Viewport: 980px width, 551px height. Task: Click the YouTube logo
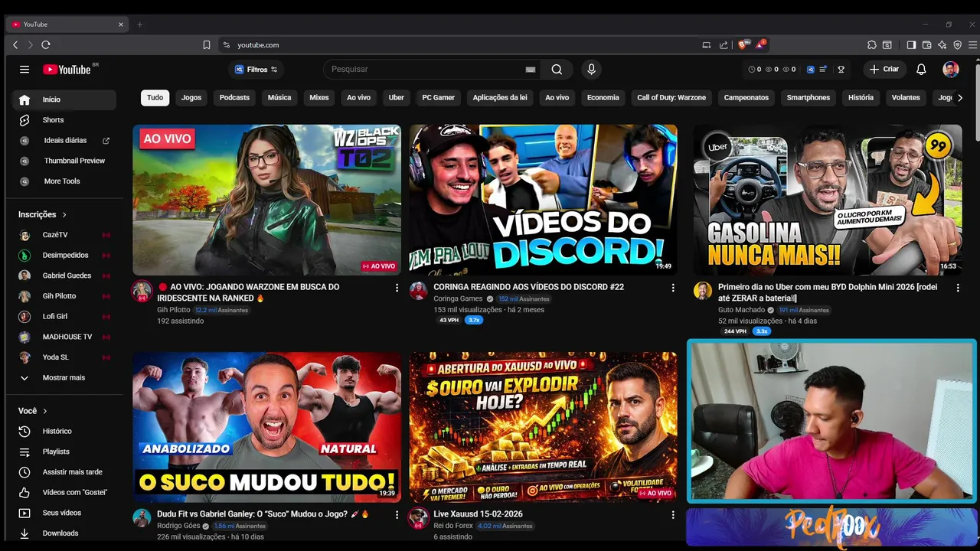(67, 70)
